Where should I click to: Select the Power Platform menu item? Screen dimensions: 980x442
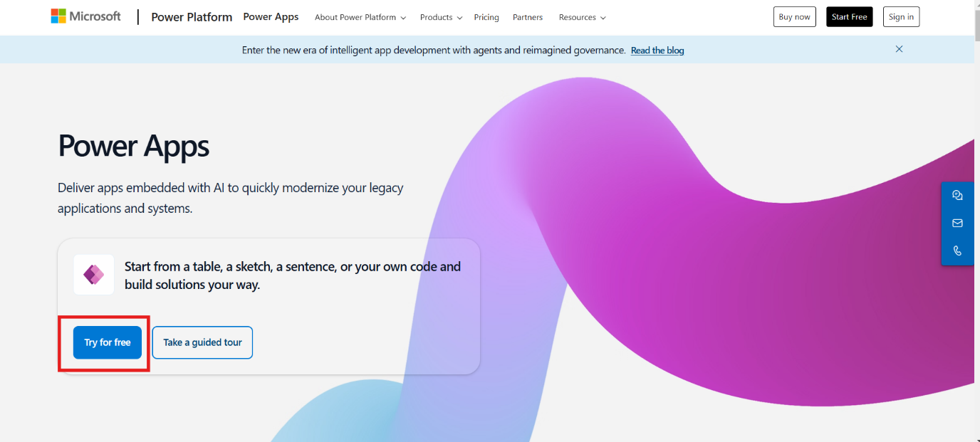pyautogui.click(x=191, y=16)
